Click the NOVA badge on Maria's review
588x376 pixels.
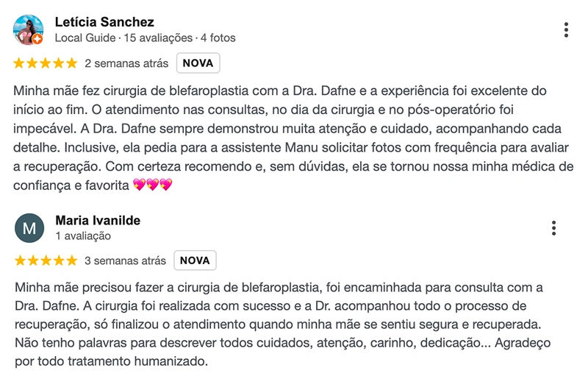click(x=195, y=260)
